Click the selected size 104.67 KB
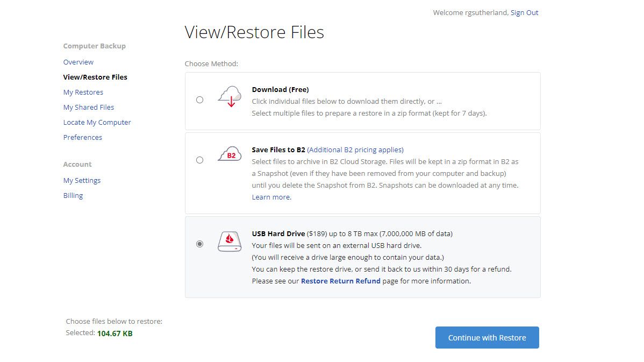 (x=115, y=333)
